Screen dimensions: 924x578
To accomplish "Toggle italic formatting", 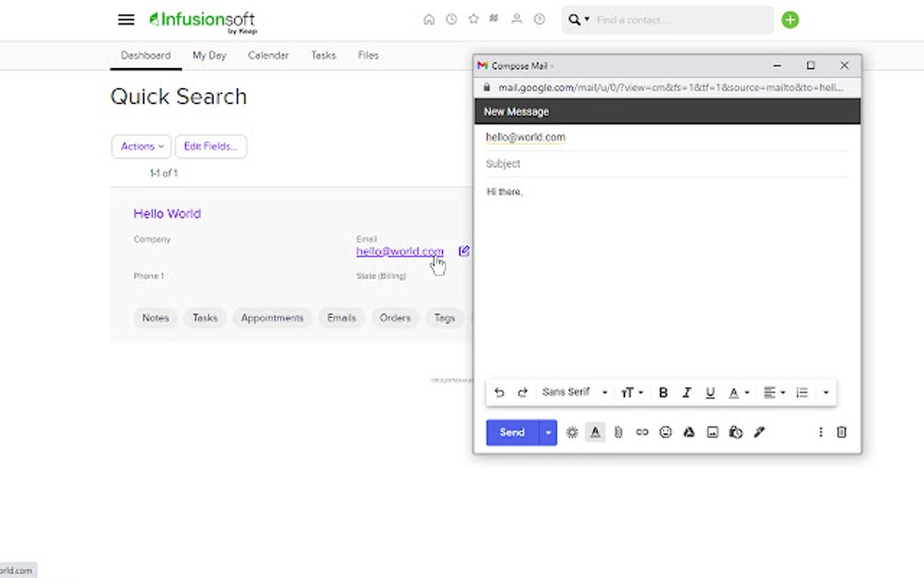I will point(687,392).
